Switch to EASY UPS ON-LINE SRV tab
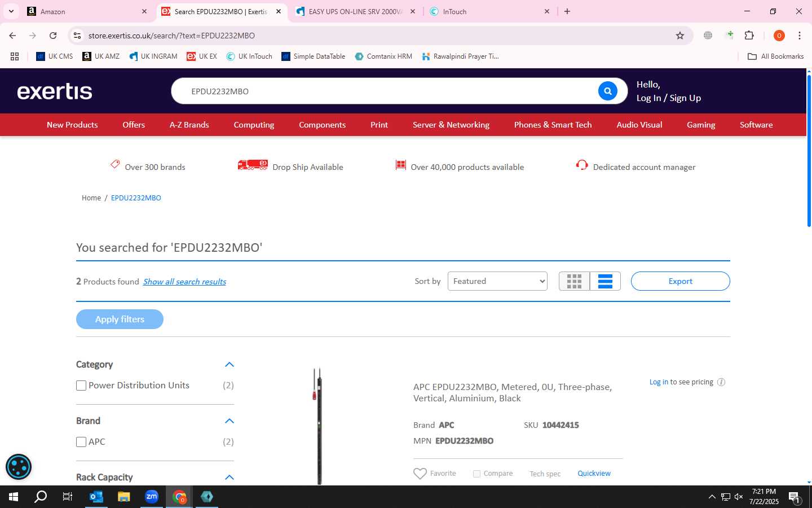 click(x=355, y=11)
